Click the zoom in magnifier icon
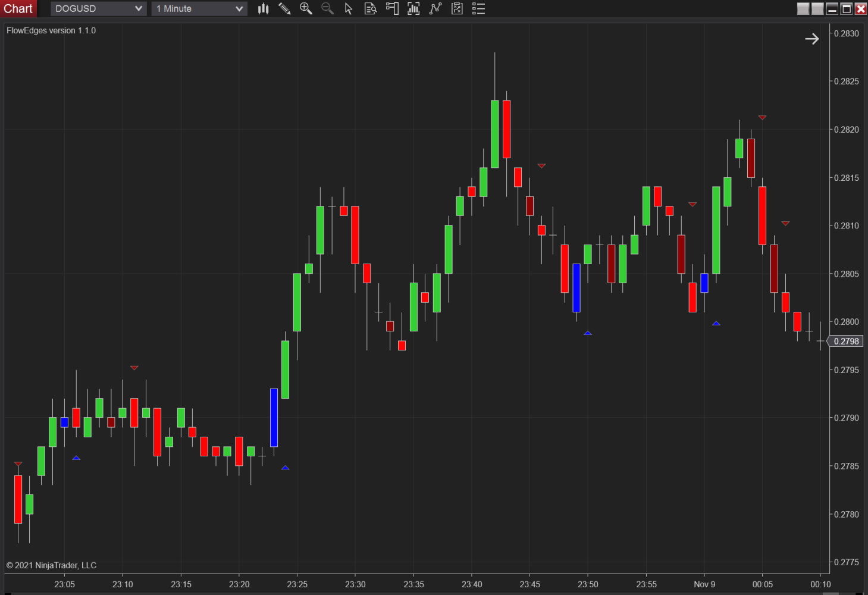 (306, 8)
